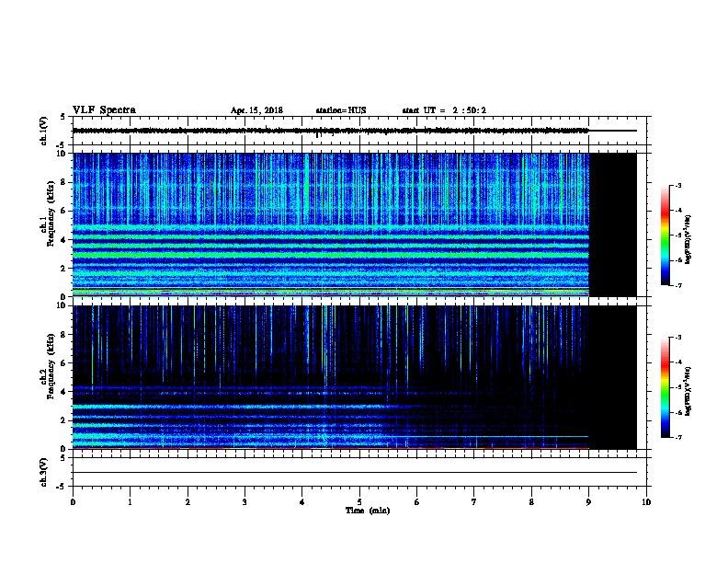Screen dimensions: 728x563
Task: Click the ch.1 "Frequency (kHz)" axis label
Action: pos(51,213)
